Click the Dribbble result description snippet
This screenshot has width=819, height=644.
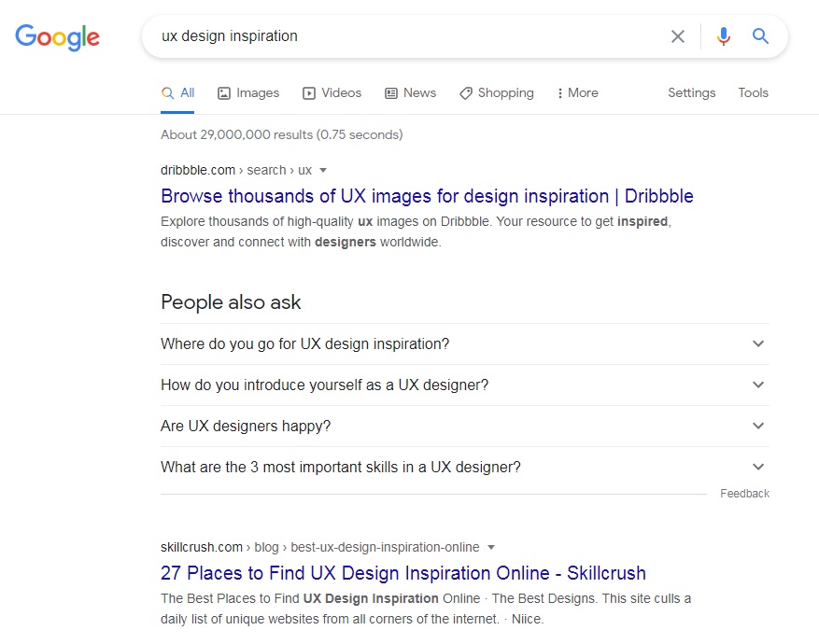(x=416, y=231)
